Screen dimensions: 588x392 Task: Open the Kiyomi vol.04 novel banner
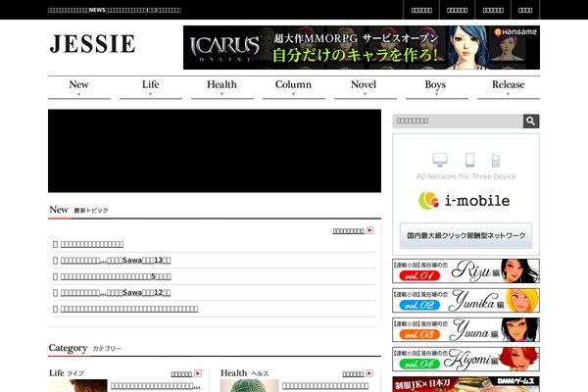[x=465, y=359]
